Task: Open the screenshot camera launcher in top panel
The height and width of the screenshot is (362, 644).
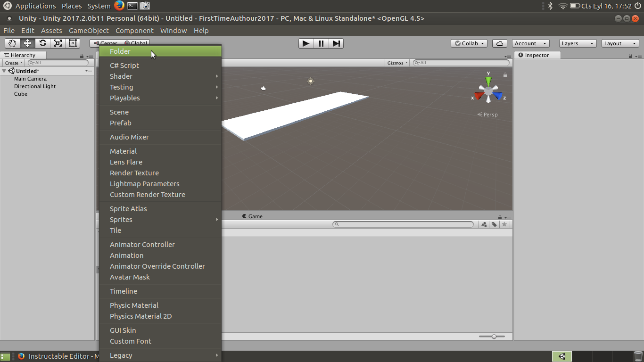Action: point(145,6)
